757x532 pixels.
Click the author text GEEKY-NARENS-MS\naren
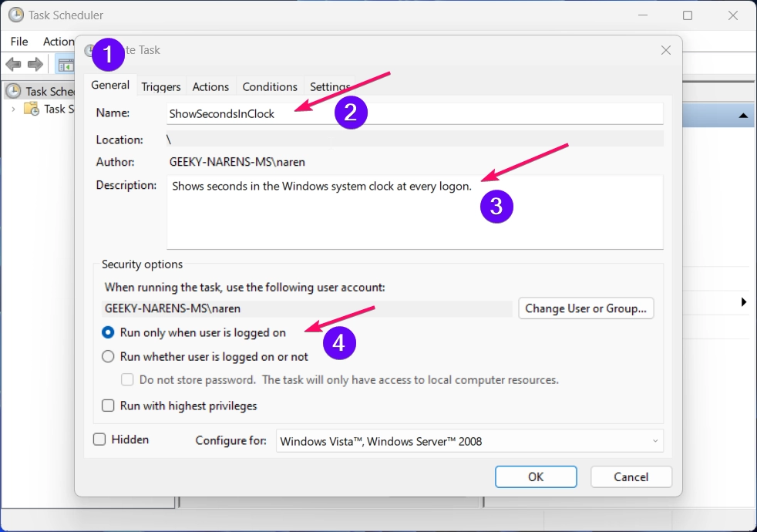[237, 162]
